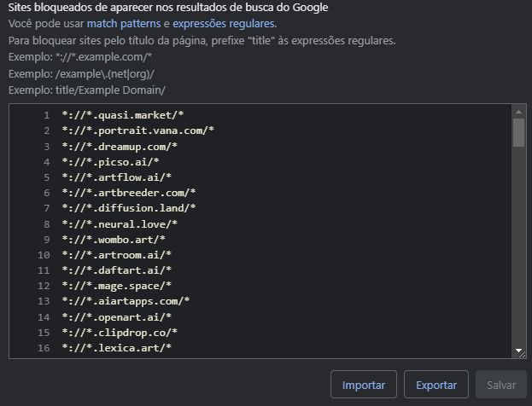Place cursor on line *://*.mage.space/*
The width and height of the screenshot is (532, 406).
click(x=116, y=286)
